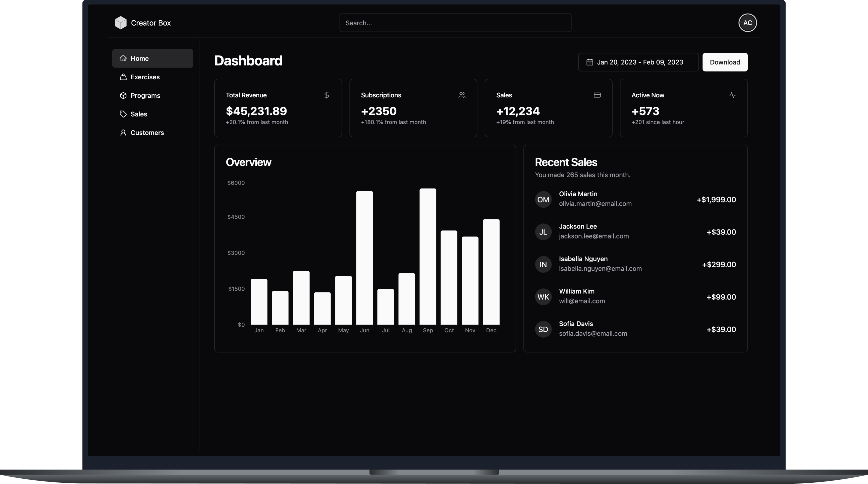The image size is (868, 484).
Task: Select Olivia Martin's name
Action: pyautogui.click(x=578, y=194)
